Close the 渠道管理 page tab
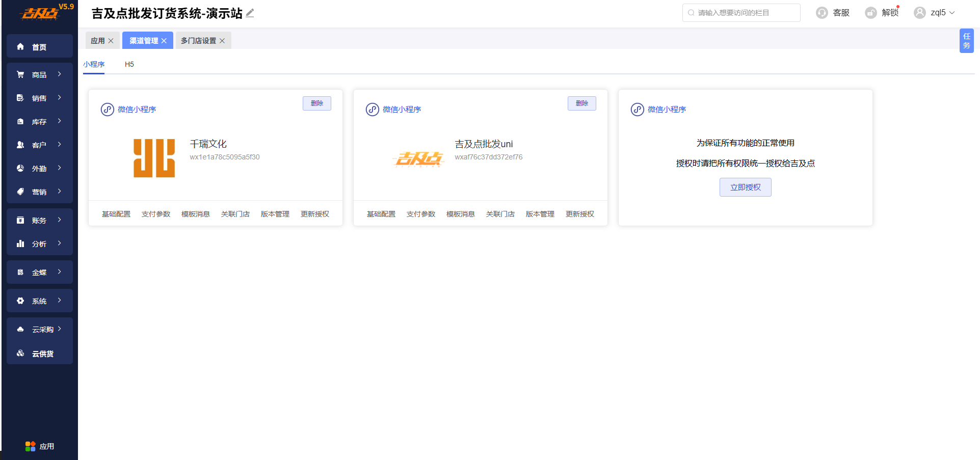Screen dimensions: 980x460 point(164,41)
